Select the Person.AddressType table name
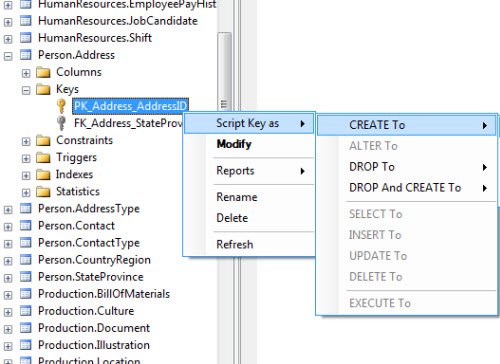The height and width of the screenshot is (364, 500). (x=89, y=209)
